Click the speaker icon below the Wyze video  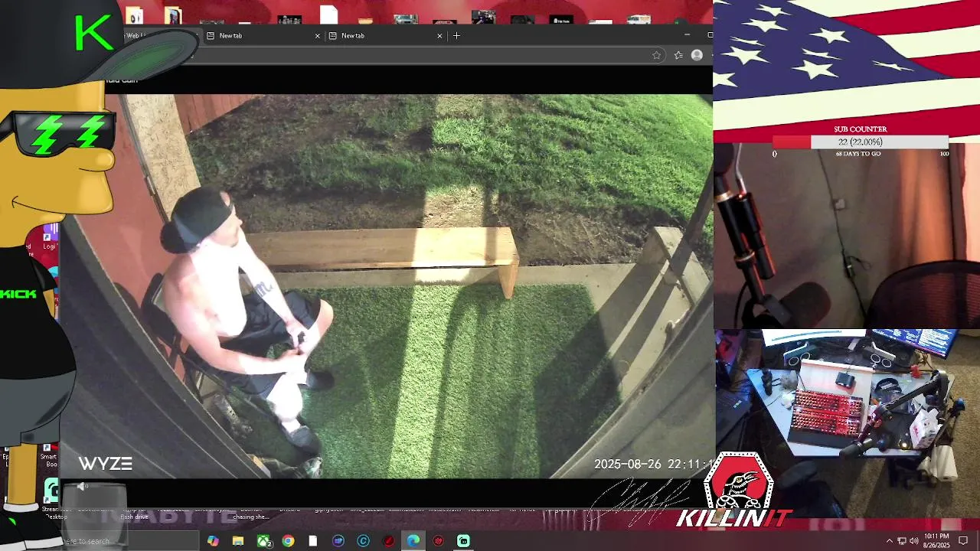click(x=82, y=487)
